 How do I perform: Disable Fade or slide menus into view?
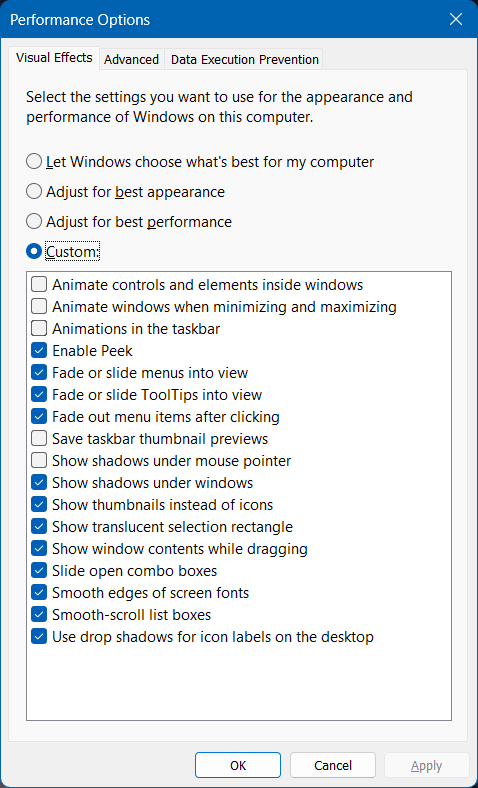click(39, 372)
